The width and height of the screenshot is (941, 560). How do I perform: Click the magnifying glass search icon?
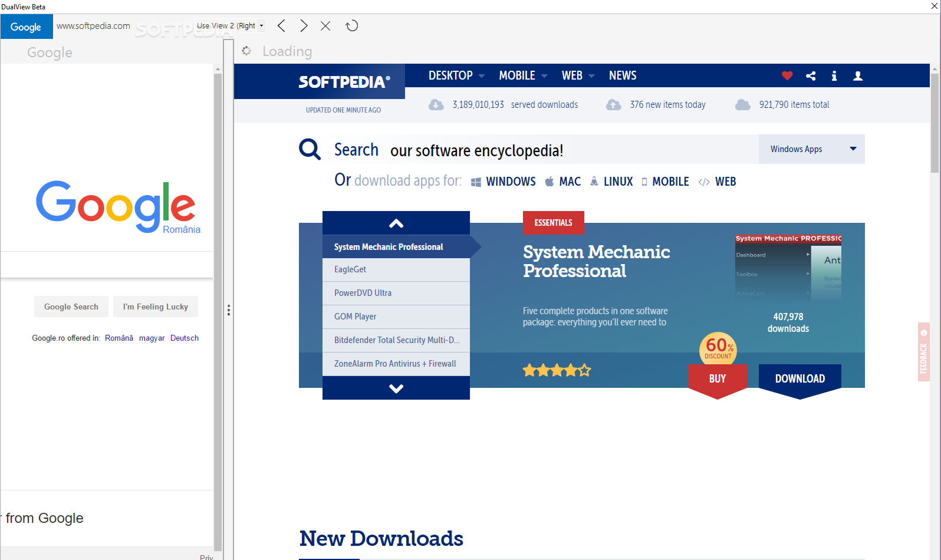tap(310, 149)
